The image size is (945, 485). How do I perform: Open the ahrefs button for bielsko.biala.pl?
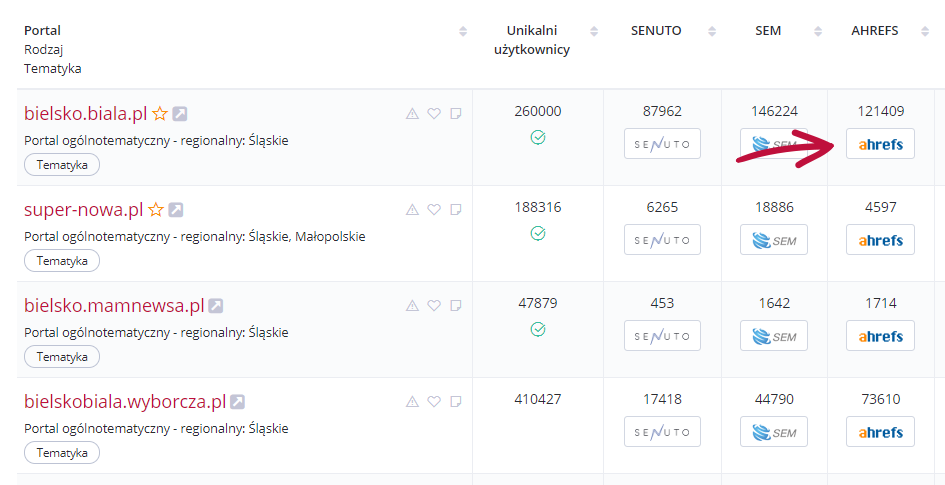(881, 143)
